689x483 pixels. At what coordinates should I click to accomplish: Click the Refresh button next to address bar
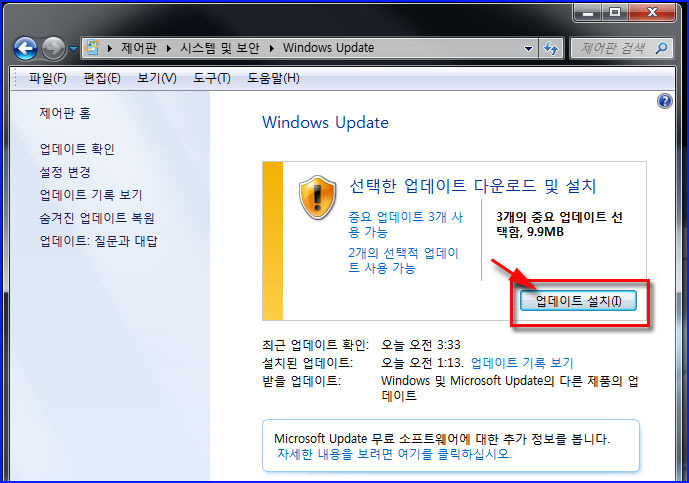(x=551, y=48)
